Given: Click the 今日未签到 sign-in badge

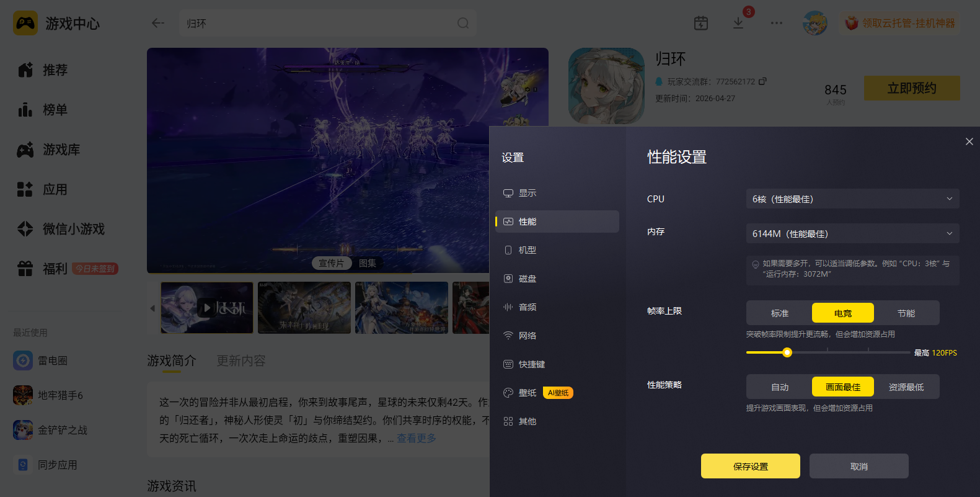Looking at the screenshot, I should coord(95,269).
